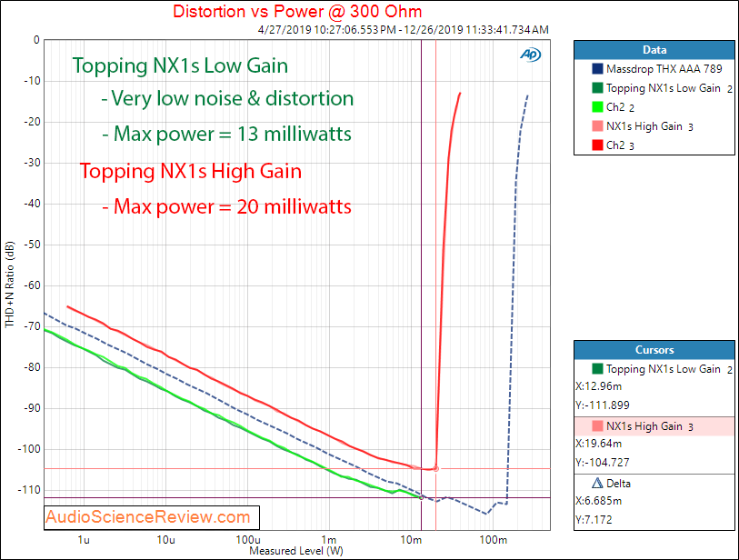Click the measurement timestamp text
This screenshot has height=560, width=739.
404,30
